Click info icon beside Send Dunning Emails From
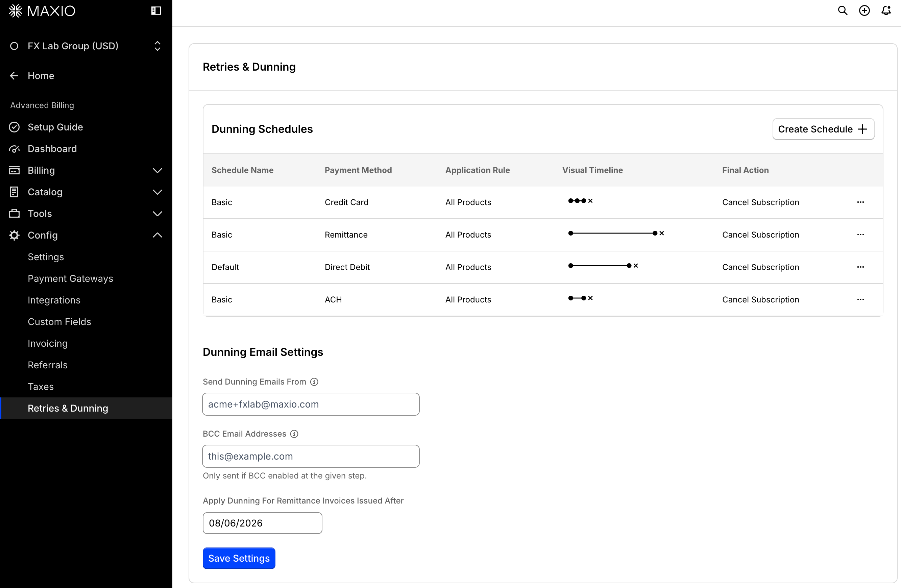The width and height of the screenshot is (901, 588). point(314,382)
